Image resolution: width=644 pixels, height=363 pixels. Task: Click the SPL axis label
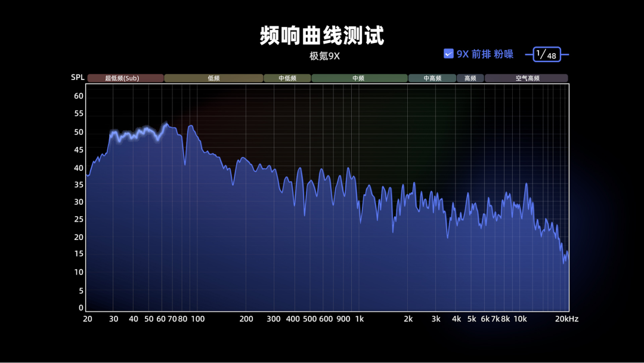(78, 78)
